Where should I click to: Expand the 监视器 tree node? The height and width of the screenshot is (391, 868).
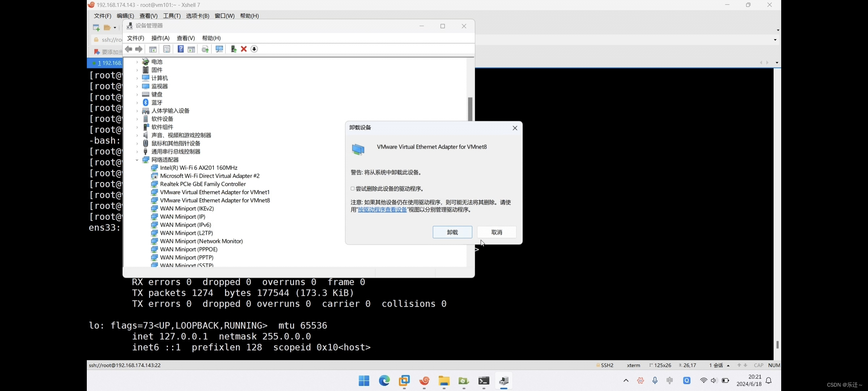[137, 87]
